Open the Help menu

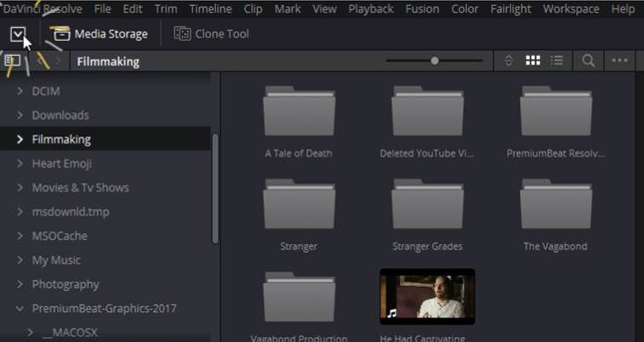click(623, 9)
